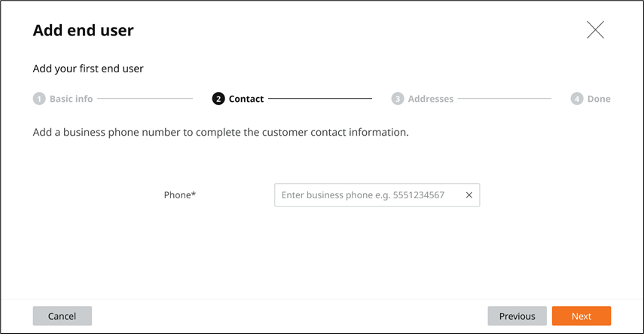Click the Phone* field label
This screenshot has width=644, height=334.
coord(180,195)
